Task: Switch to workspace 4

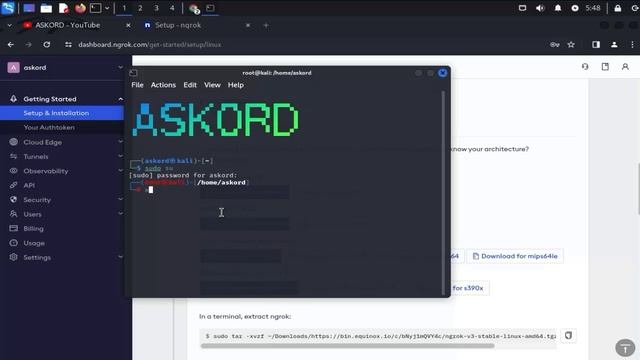Action: (x=172, y=8)
